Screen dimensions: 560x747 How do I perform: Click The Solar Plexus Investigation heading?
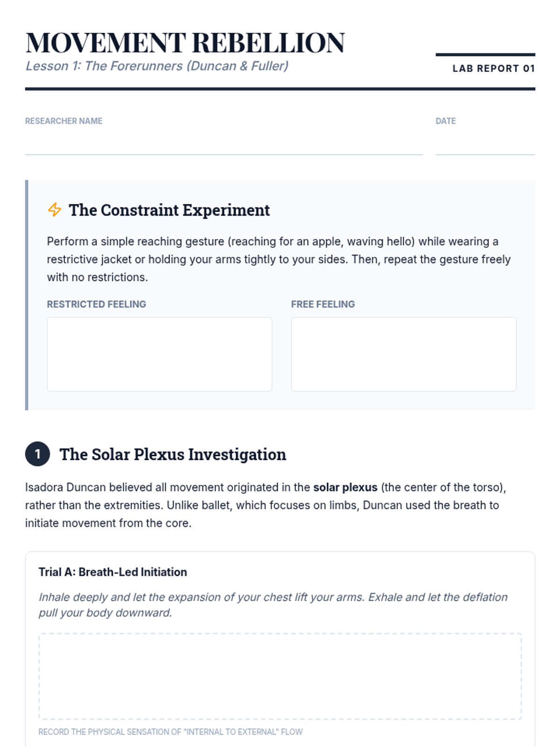point(173,454)
